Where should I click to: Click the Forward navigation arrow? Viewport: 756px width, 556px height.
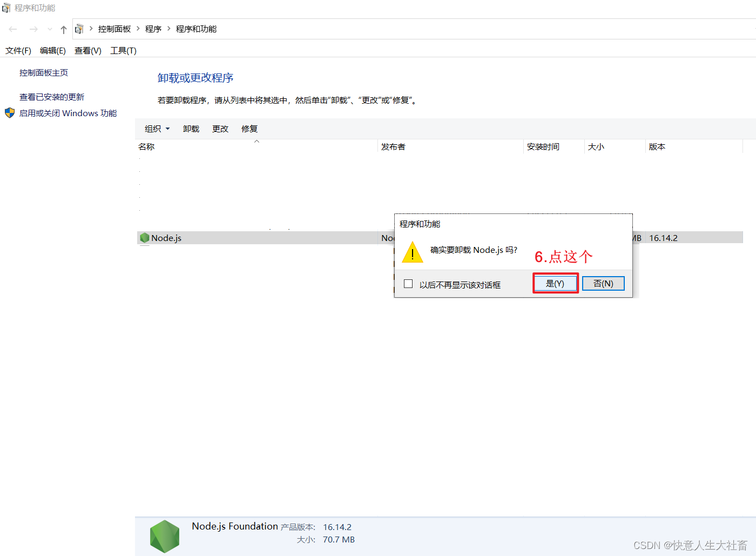pos(33,29)
